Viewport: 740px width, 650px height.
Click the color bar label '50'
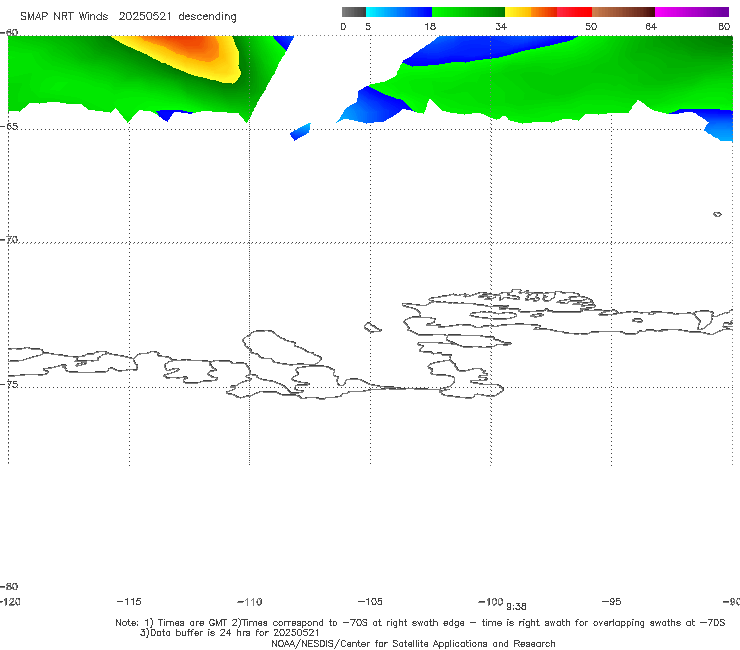[591, 27]
